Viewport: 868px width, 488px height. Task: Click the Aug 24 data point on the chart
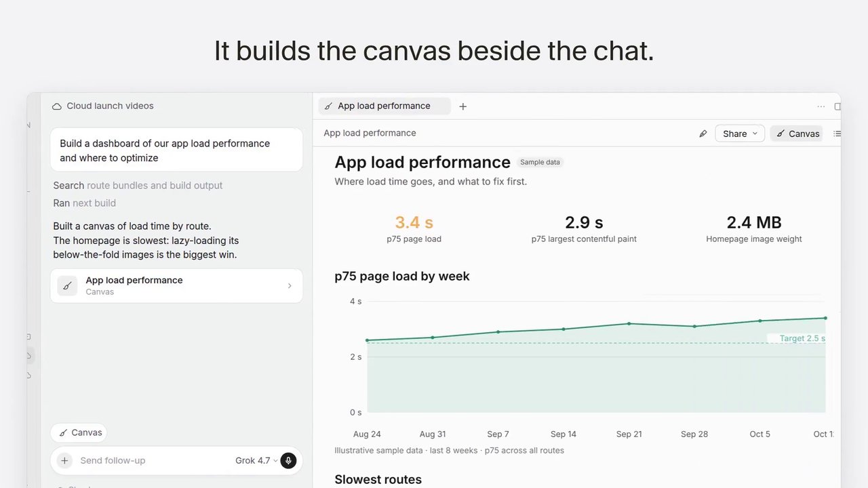pos(367,340)
